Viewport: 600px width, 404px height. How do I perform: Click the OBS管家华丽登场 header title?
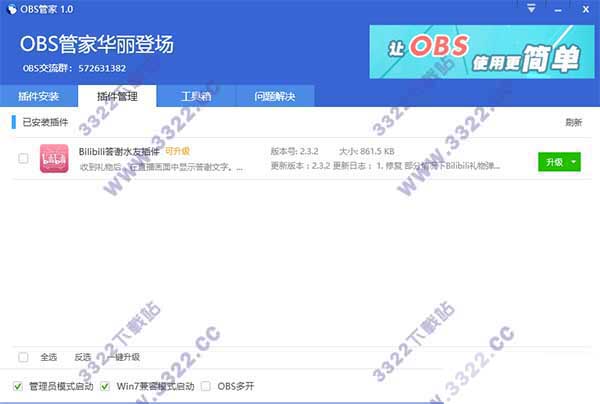[97, 44]
